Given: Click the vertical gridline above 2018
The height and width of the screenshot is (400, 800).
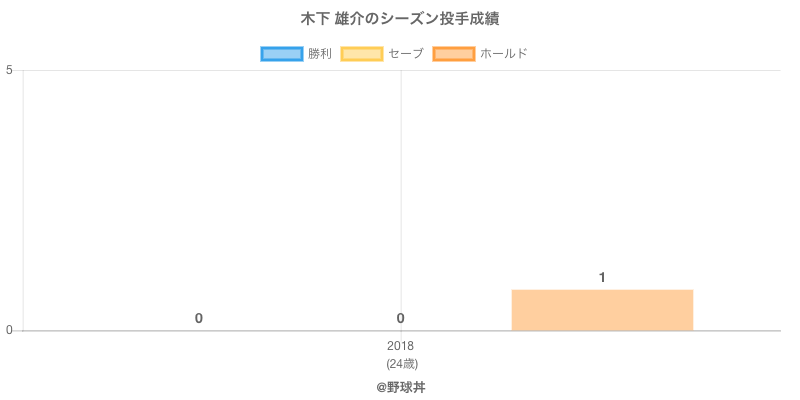Looking at the screenshot, I should pos(401,180).
